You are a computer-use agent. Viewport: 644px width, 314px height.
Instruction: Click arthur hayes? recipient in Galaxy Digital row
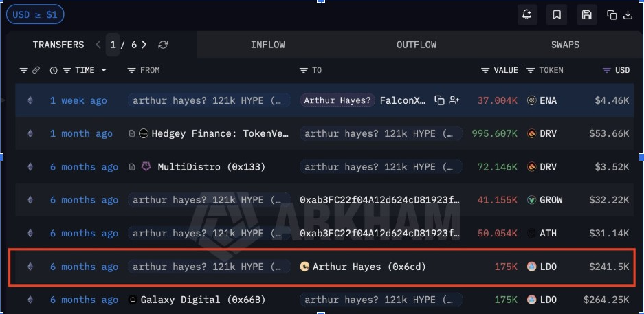[x=381, y=300]
